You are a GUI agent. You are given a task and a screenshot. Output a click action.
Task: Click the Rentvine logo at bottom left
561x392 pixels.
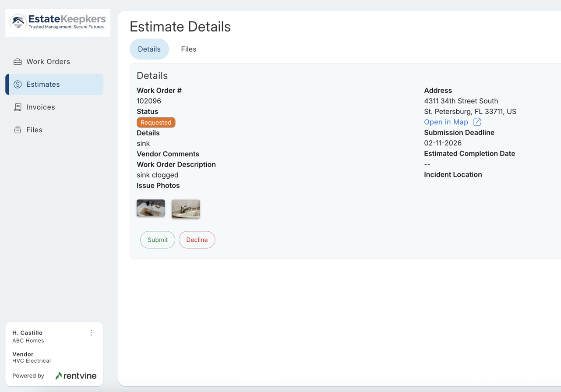76,376
